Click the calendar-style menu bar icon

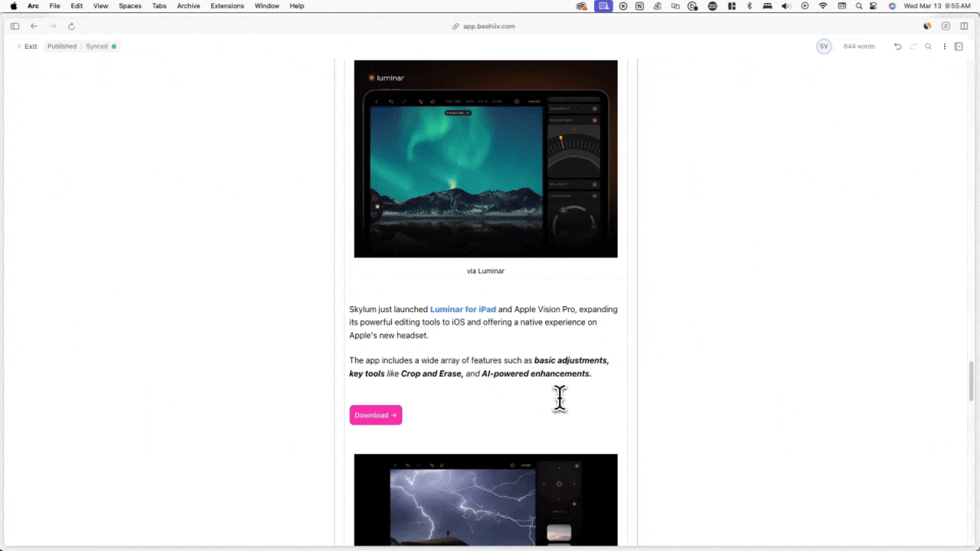(842, 6)
